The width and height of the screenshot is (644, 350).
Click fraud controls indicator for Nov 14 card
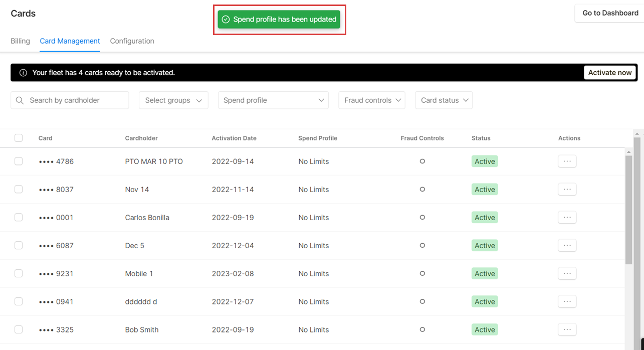[x=422, y=190]
